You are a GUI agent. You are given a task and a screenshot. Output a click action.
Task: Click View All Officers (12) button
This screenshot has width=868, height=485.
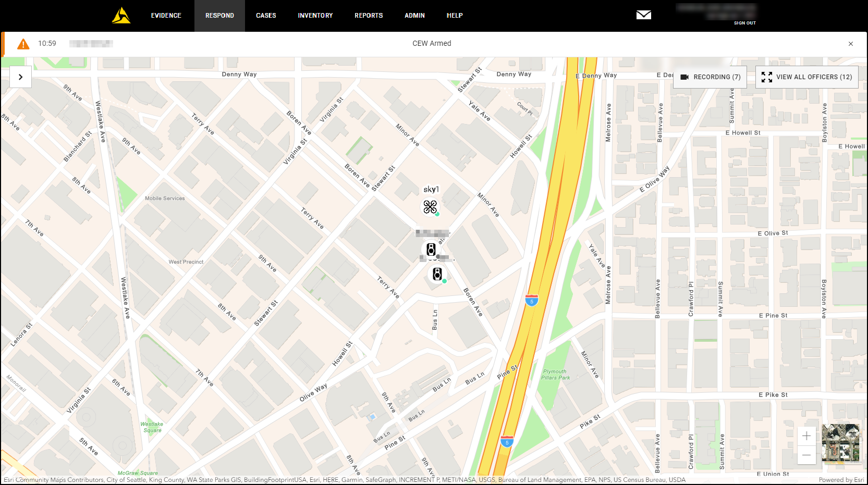coord(806,77)
